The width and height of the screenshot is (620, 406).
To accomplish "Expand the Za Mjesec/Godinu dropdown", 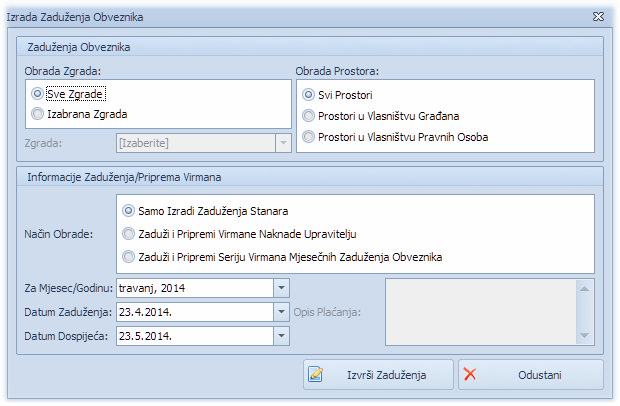I will tap(279, 289).
